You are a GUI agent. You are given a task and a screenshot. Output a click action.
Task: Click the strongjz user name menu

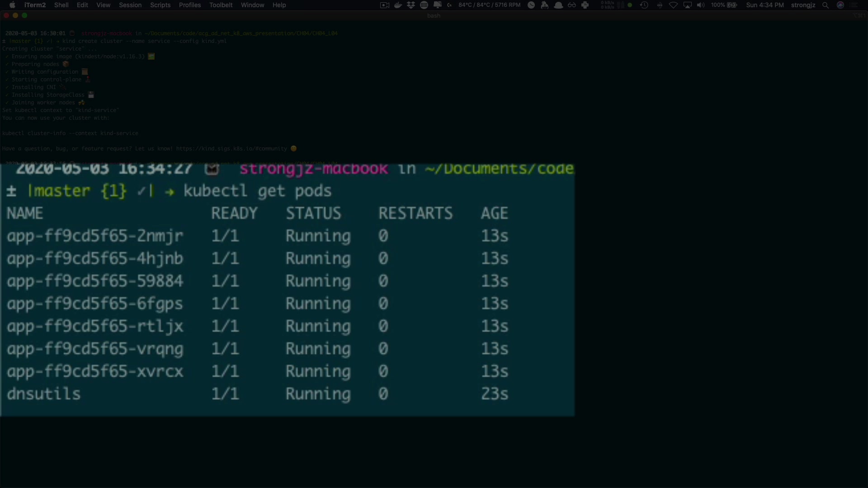point(803,5)
